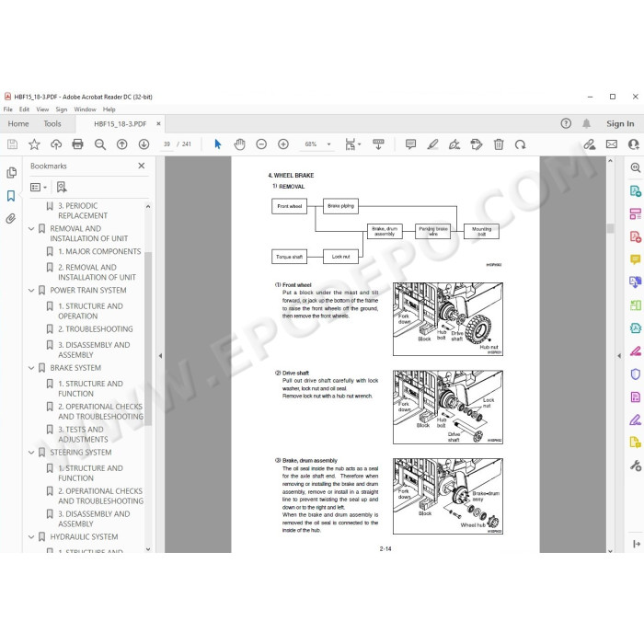
Task: Jump to 3. TESTS AND ADJUSTMENTS bookmark
Action: pyautogui.click(x=83, y=434)
